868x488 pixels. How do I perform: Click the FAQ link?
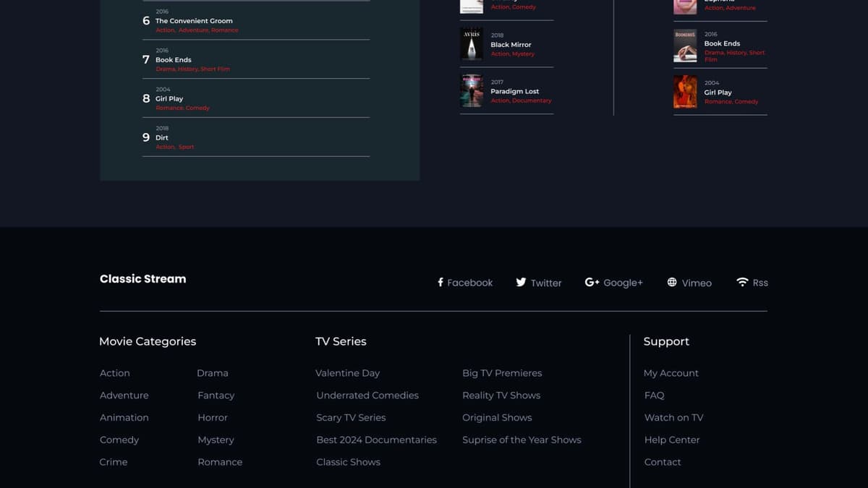pos(654,395)
